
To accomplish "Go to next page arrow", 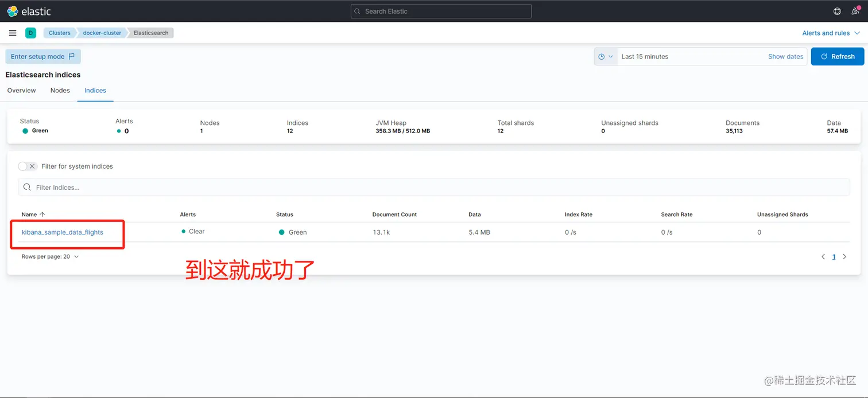I will [x=844, y=257].
